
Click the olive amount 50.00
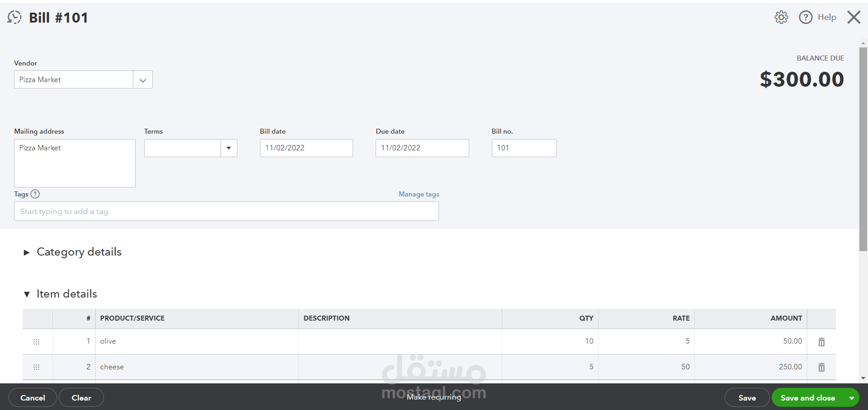793,341
